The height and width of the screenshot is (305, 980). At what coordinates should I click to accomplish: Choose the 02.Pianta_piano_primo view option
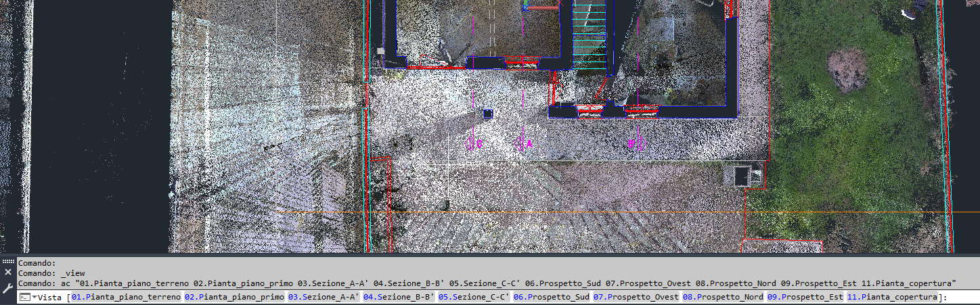[235, 298]
